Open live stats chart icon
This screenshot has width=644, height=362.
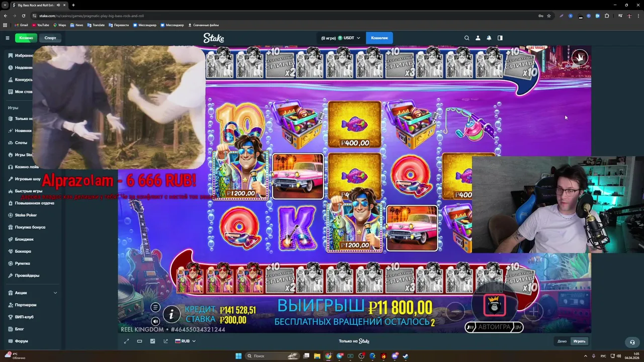153,341
